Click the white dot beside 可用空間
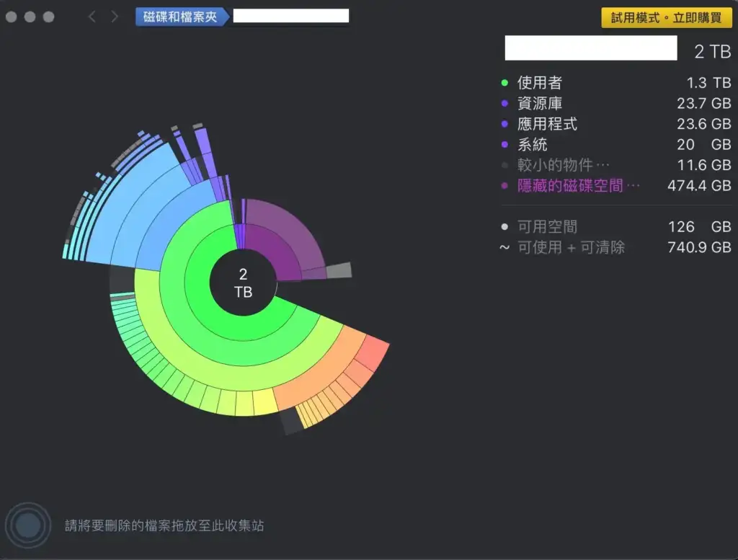Viewport: 738px width, 560px height. (504, 227)
